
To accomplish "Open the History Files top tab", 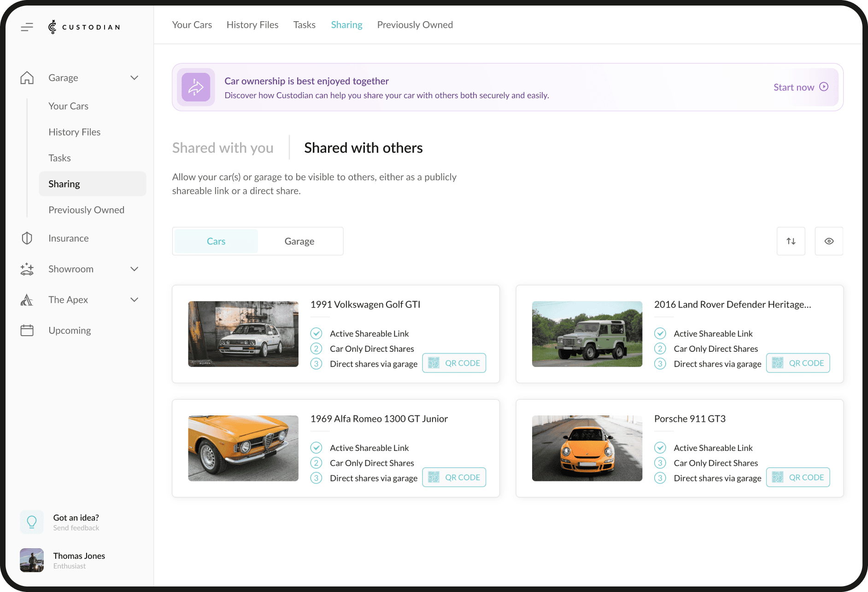I will pos(252,25).
